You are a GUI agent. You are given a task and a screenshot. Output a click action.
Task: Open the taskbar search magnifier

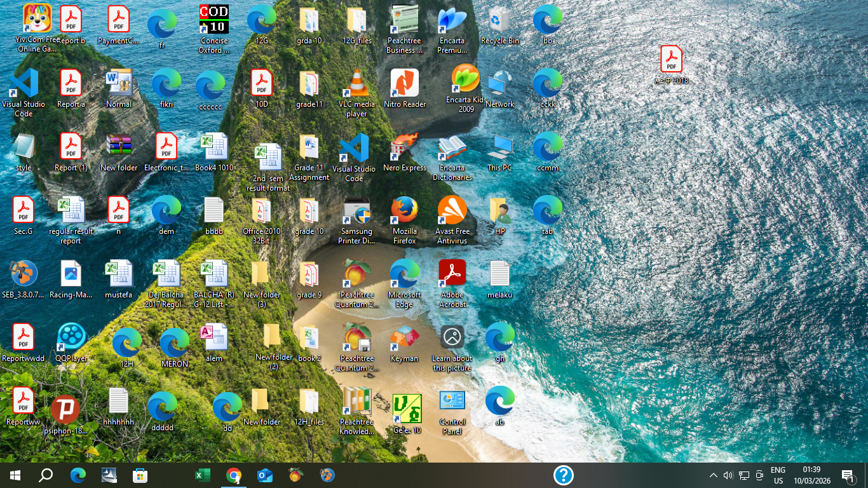click(x=46, y=475)
